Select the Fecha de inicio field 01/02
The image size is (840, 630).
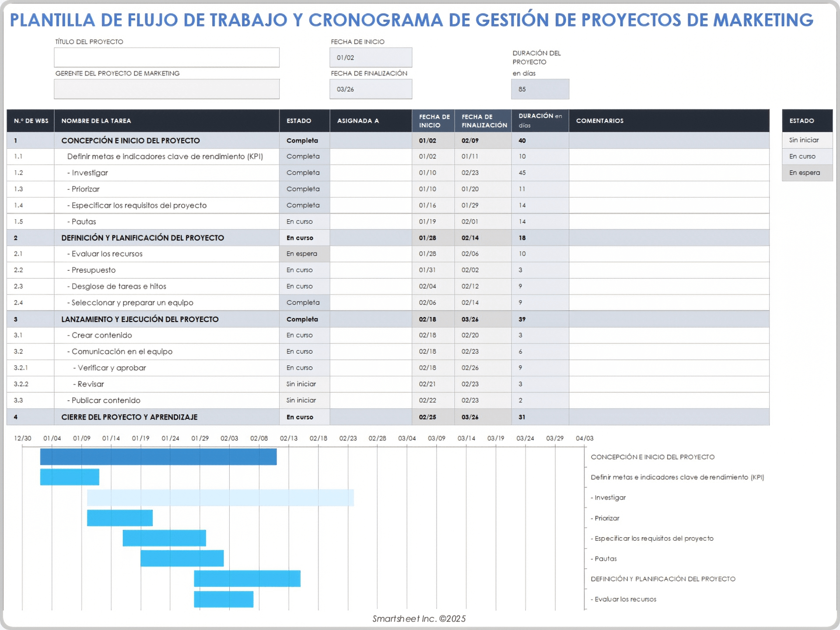click(371, 57)
